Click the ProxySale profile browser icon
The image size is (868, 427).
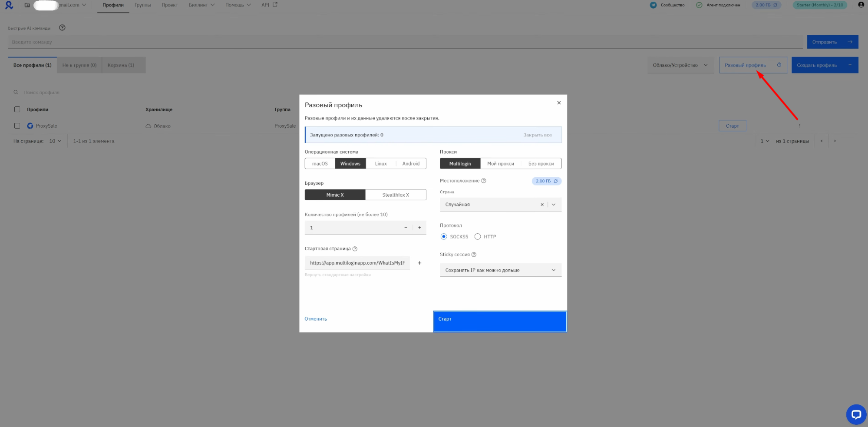tap(30, 126)
